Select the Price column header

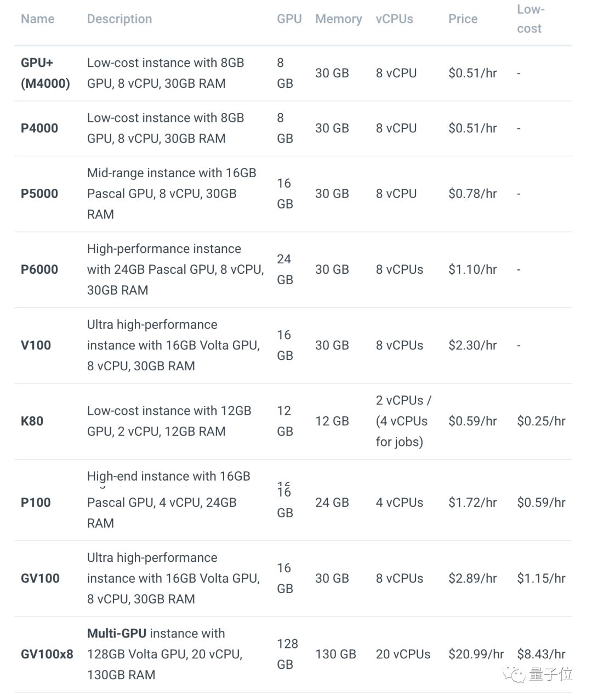(x=463, y=19)
